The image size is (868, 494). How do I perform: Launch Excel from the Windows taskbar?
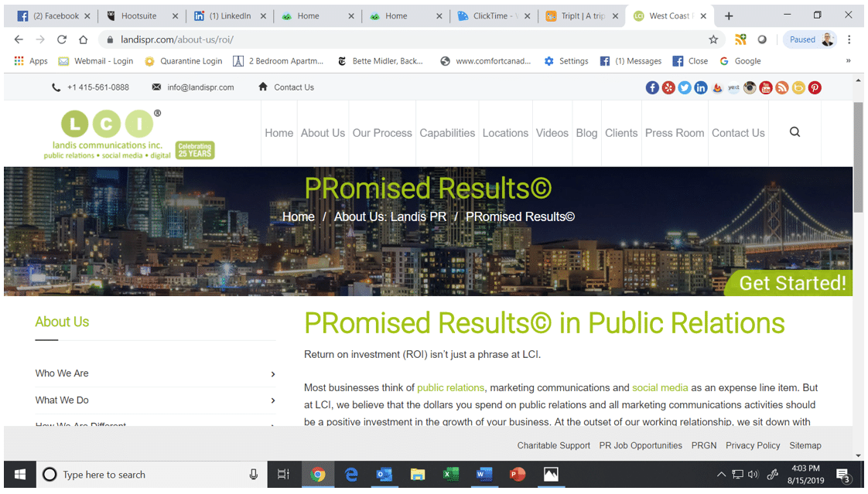451,475
